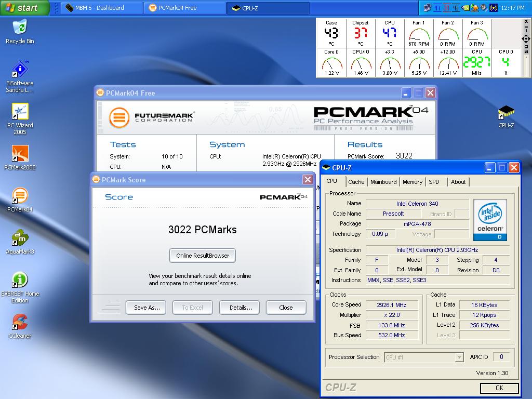Image resolution: width=532 pixels, height=399 pixels.
Task: Click the System heading in PCMark04
Action: 227,144
